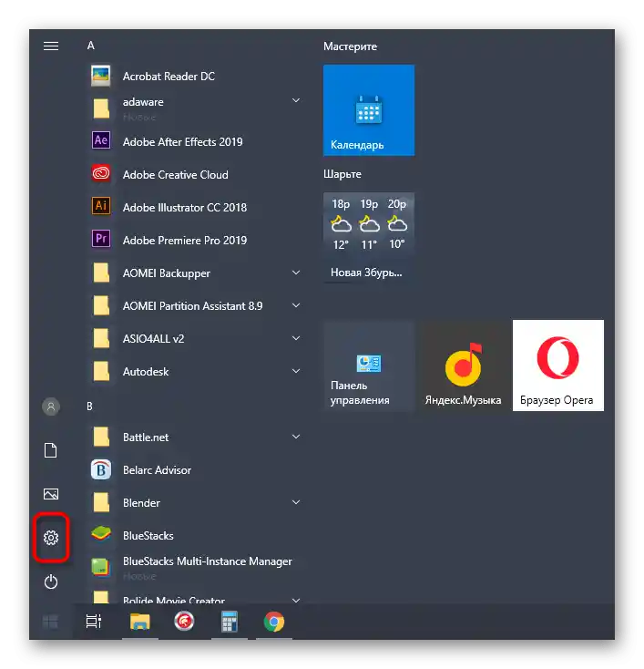Select AOMEI Partition Assistant 8.9 name
644x669 pixels.
point(192,306)
